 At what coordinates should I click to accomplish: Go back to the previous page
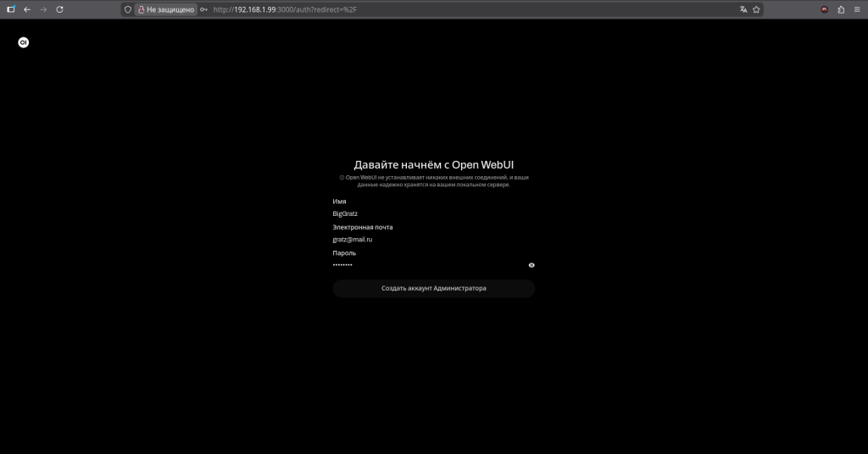point(27,9)
